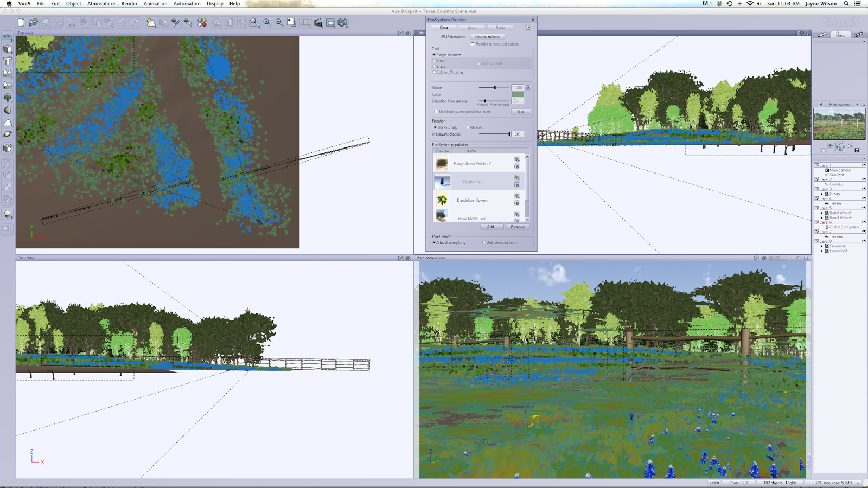The height and width of the screenshot is (488, 868).
Task: Expand the Fenceline tree item
Action: pos(822,246)
